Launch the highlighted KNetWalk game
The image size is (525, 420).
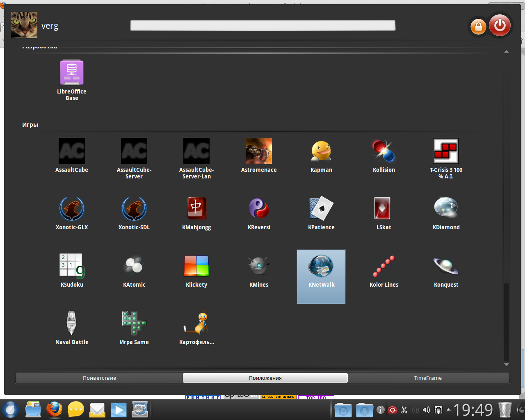pos(321,276)
